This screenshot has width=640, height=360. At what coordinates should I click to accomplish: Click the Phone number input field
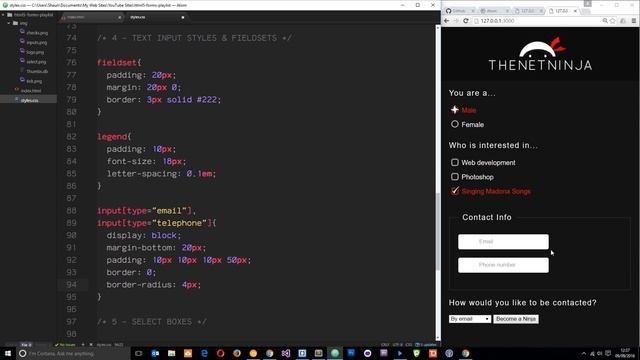coord(503,265)
